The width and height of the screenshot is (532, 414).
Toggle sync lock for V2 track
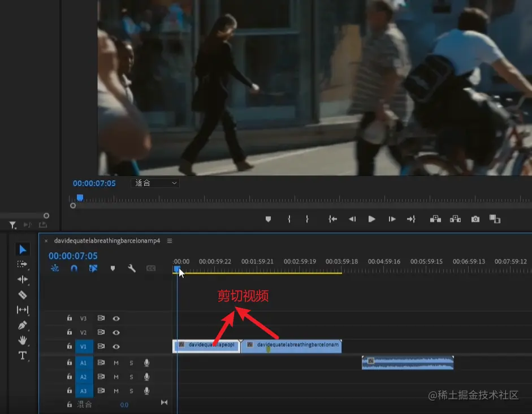tap(101, 332)
